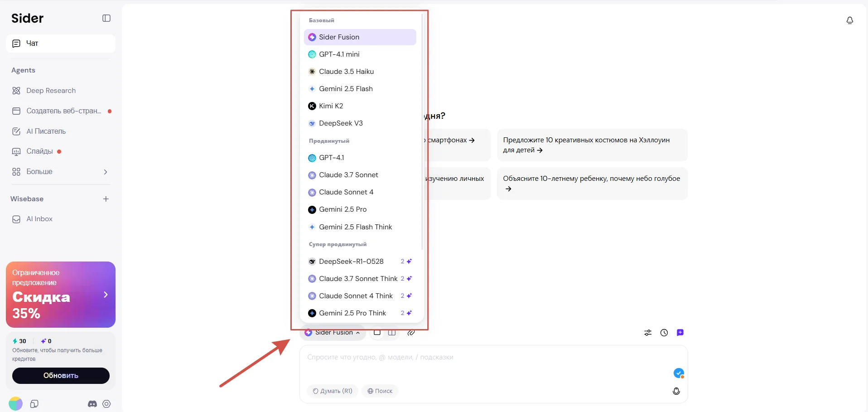Open the user profile avatar
Screen dimensions: 868x412
pos(15,404)
